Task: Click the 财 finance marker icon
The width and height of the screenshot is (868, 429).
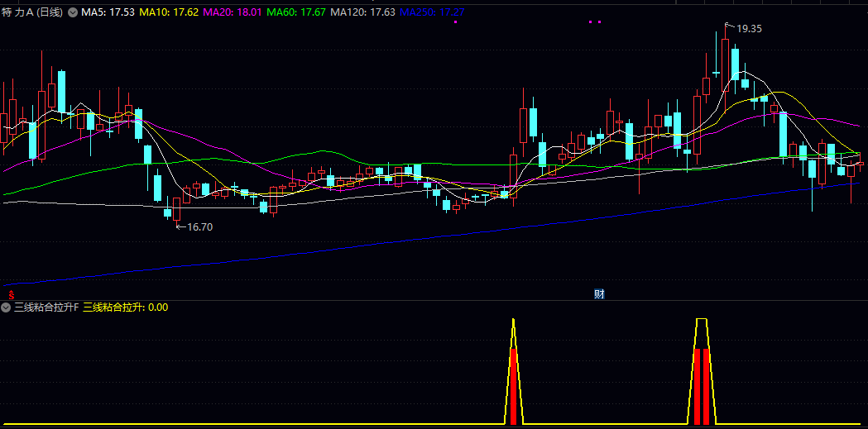Action: click(x=599, y=294)
